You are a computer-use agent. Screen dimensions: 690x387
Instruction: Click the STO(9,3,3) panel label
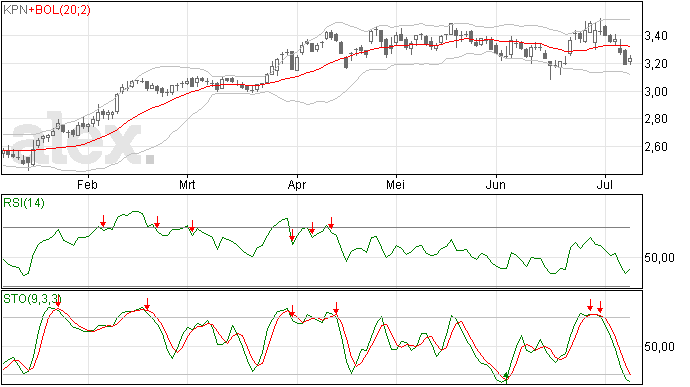[32, 299]
